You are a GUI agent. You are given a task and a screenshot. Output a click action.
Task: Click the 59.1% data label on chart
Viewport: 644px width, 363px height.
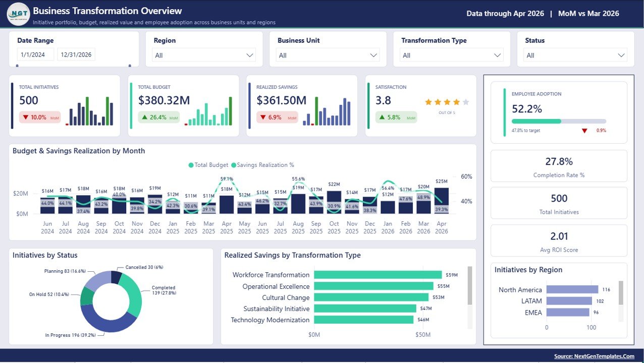coord(227,178)
